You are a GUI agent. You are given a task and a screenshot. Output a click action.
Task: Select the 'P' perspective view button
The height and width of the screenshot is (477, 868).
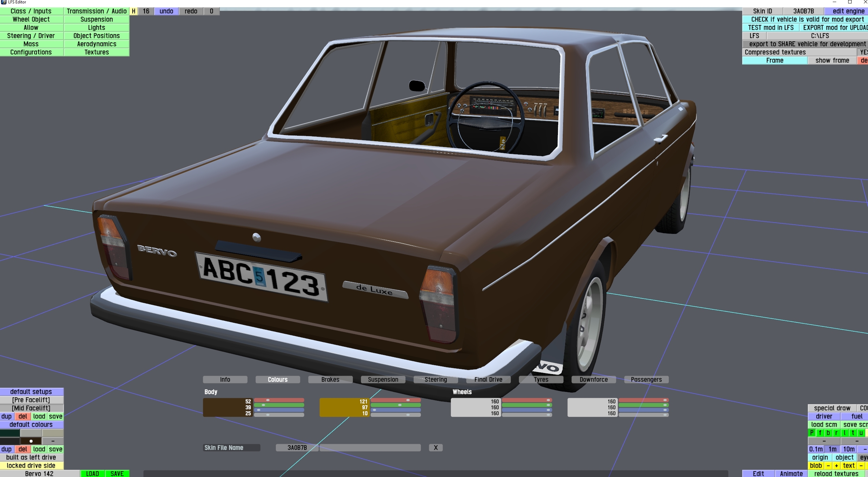point(812,433)
